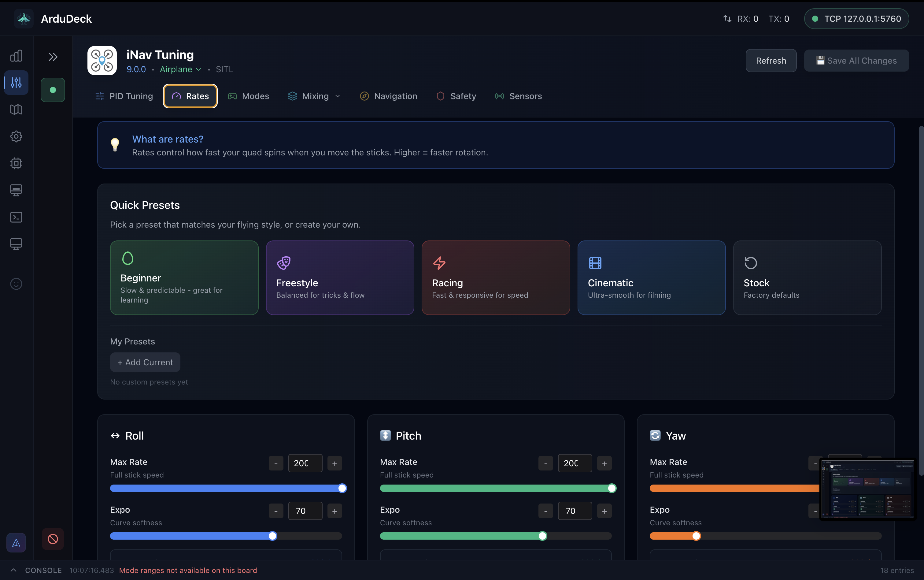
Task: Click the lightning bolt icon on Racing preset
Action: (439, 263)
